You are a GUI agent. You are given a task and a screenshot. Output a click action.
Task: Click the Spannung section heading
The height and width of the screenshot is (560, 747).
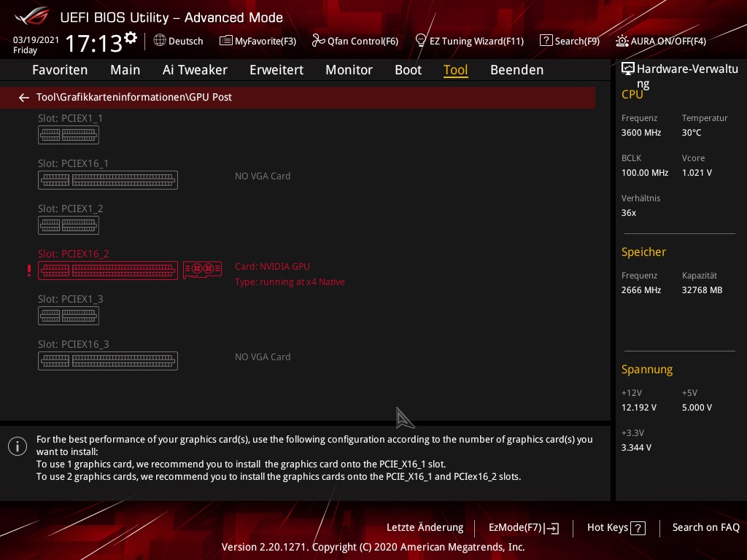pyautogui.click(x=646, y=370)
